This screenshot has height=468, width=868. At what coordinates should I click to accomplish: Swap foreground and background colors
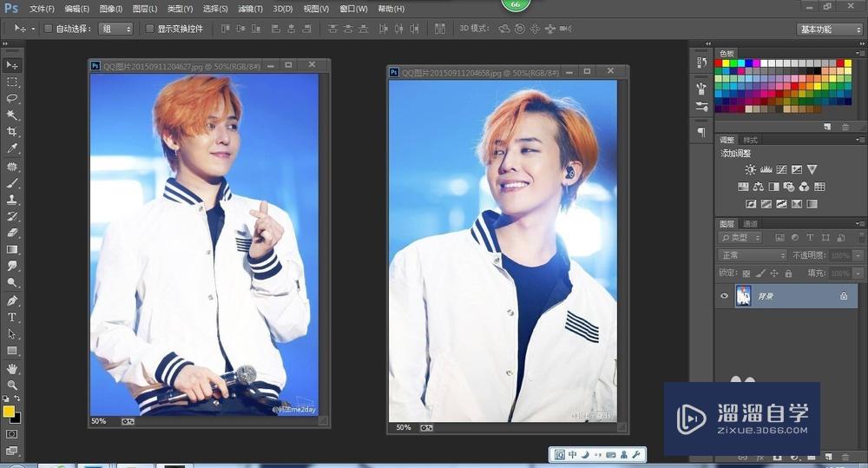tap(17, 399)
